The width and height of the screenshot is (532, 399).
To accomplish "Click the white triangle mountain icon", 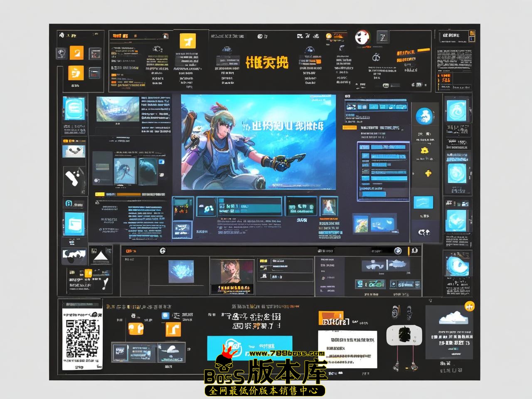I will click(100, 256).
